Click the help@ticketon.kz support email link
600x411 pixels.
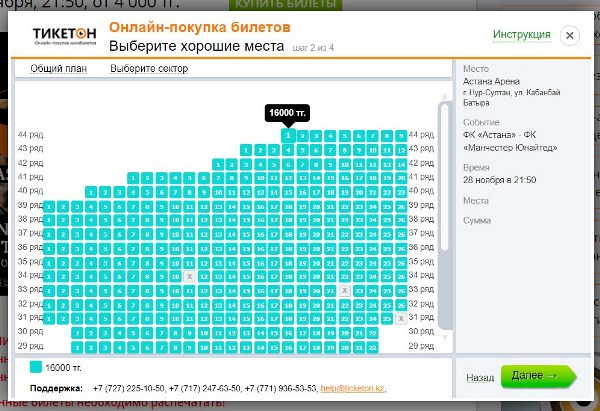coord(350,388)
